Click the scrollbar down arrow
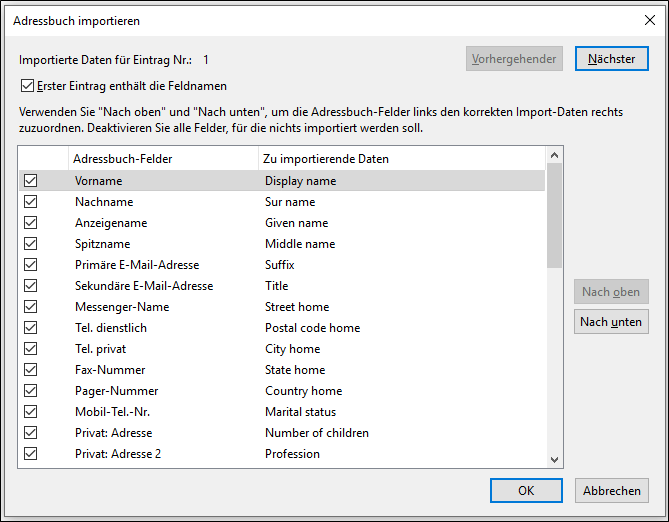Screen dimensions: 669x522 coord(555,459)
